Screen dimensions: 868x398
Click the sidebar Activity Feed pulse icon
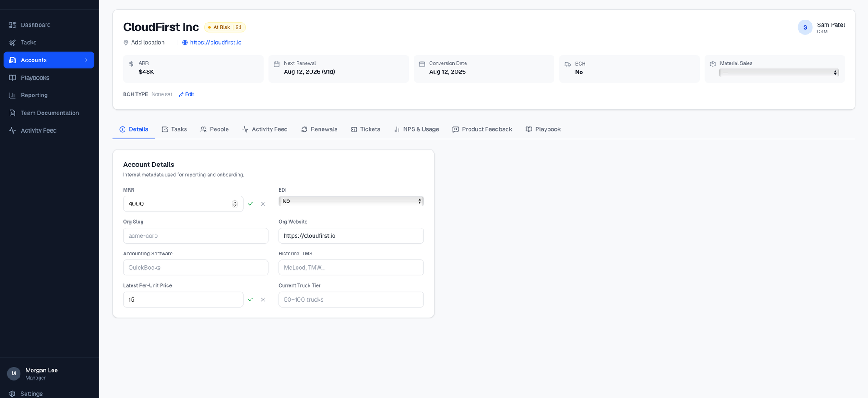(13, 130)
